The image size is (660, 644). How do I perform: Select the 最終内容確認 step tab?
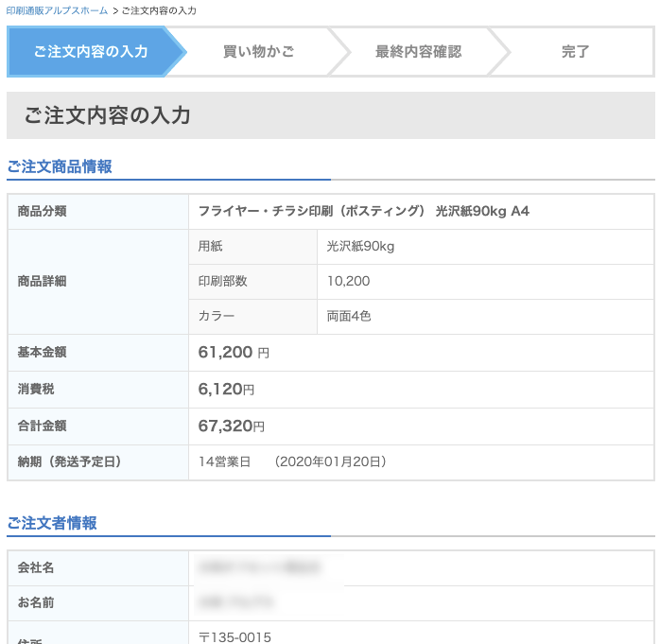(x=418, y=51)
